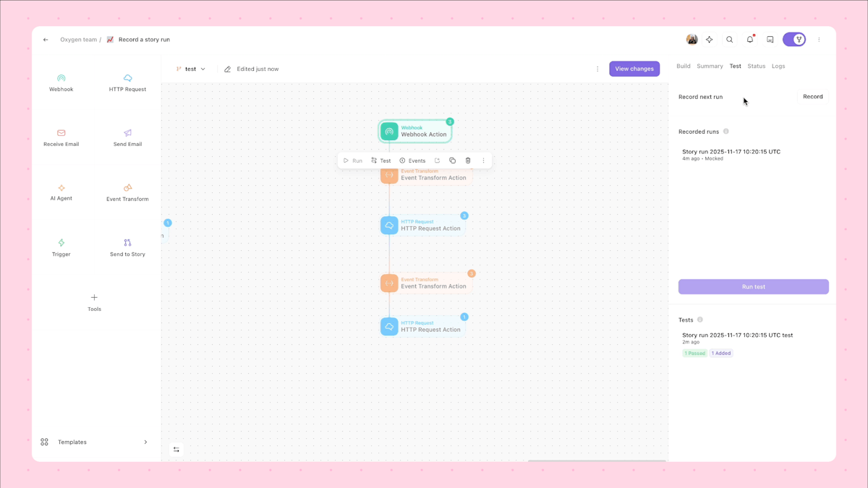Expand the Templates section
The width and height of the screenshot is (868, 488).
coord(94,442)
